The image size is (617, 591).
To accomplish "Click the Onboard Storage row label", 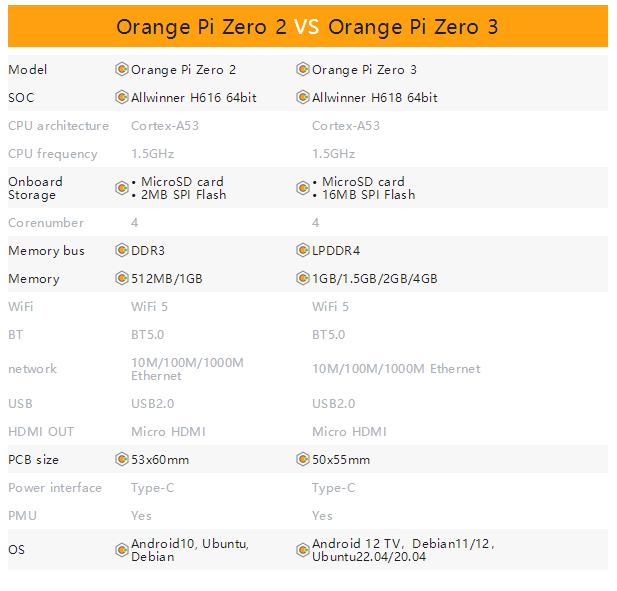I will point(35,188).
